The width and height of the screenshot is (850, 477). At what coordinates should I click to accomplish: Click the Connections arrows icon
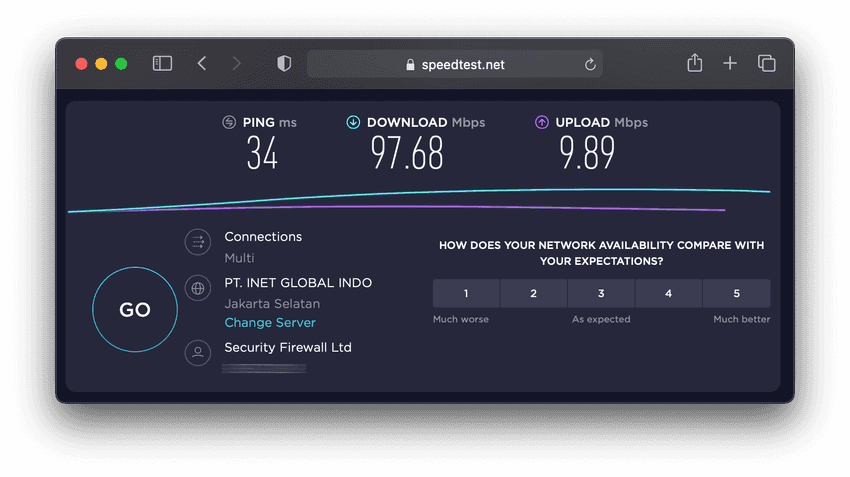[198, 241]
